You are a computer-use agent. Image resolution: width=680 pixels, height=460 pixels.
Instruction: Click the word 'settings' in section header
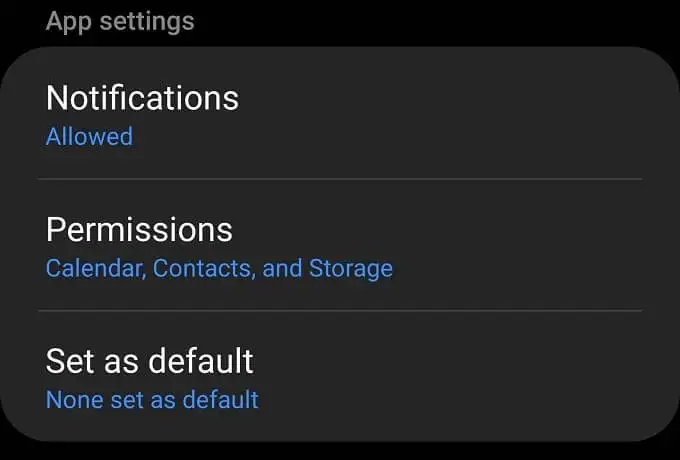[x=147, y=22]
